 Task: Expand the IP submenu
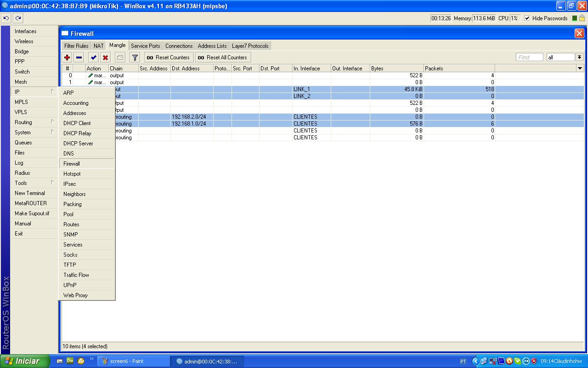pos(34,92)
